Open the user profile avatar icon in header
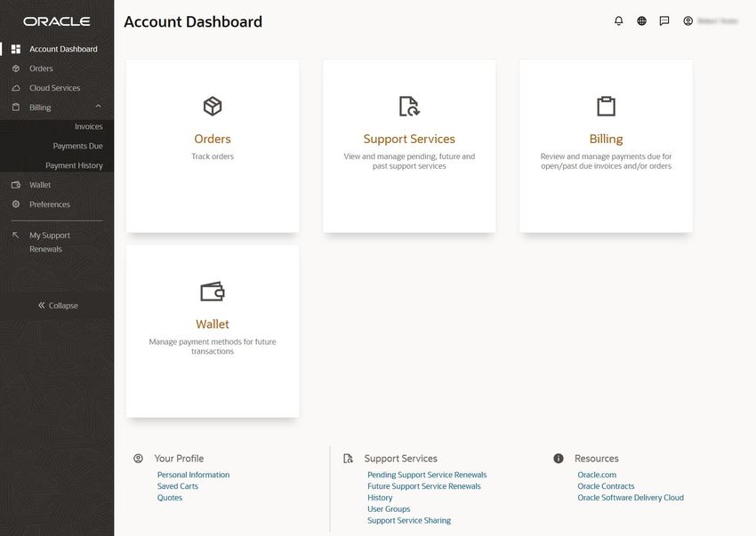Image resolution: width=756 pixels, height=536 pixels. tap(688, 20)
